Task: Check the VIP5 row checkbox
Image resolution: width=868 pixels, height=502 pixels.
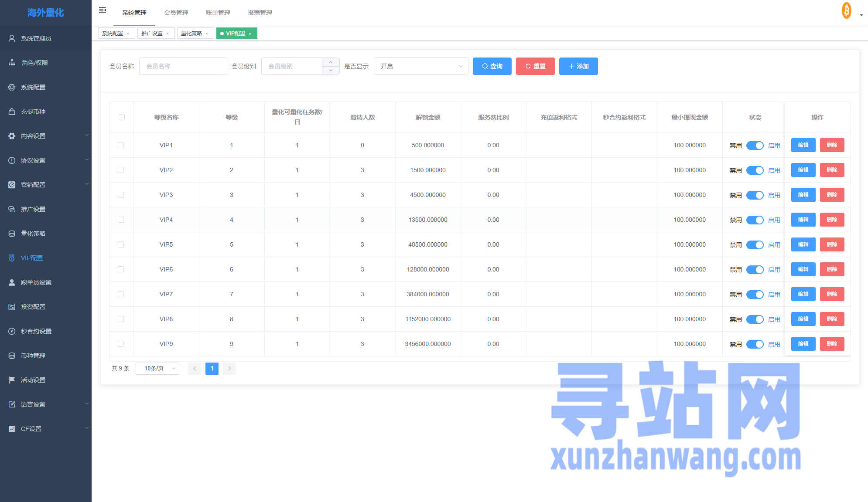Action: tap(121, 244)
